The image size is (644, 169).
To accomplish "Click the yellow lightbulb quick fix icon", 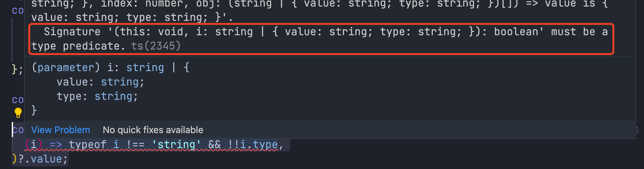I will pyautogui.click(x=18, y=113).
